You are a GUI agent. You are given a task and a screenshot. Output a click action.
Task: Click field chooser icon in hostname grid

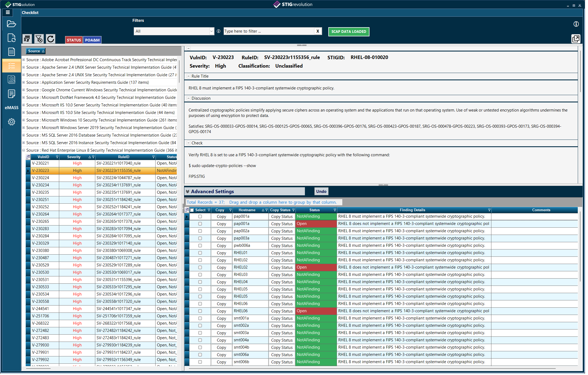pos(187,210)
